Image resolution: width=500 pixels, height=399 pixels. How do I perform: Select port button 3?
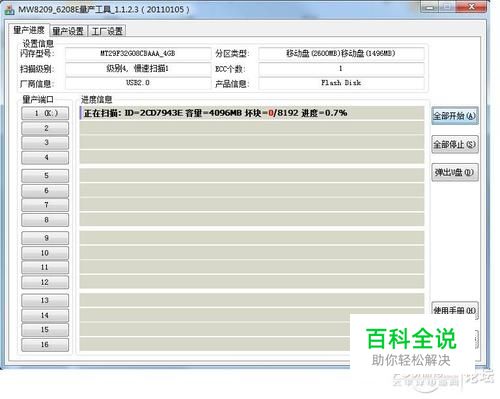(45, 143)
